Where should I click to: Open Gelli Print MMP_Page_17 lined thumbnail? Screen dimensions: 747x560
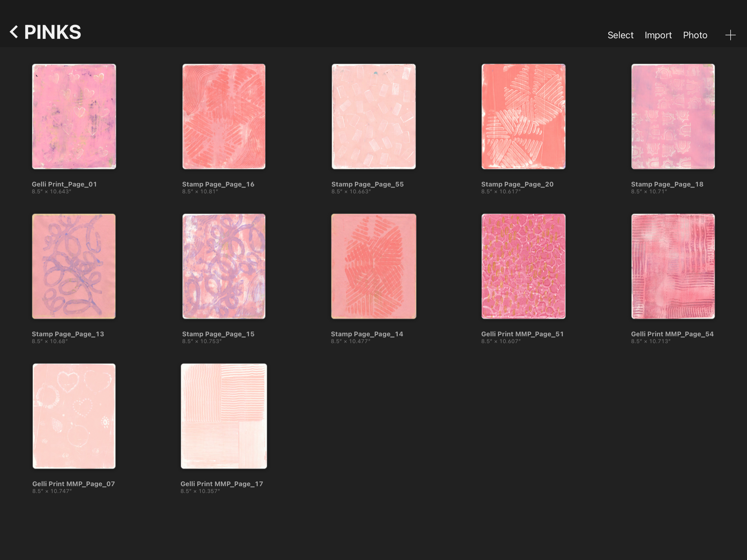(224, 416)
